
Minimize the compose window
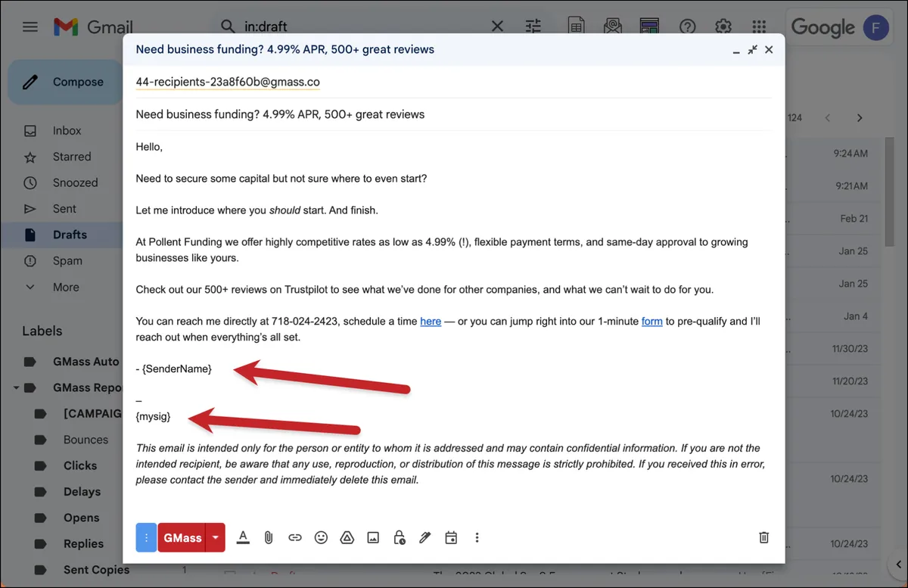pos(736,50)
